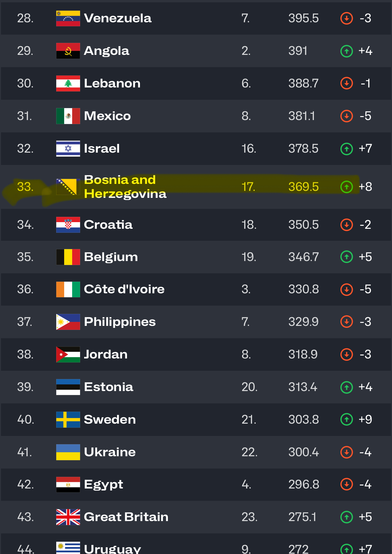Open the Egypt team entry

coord(103,485)
